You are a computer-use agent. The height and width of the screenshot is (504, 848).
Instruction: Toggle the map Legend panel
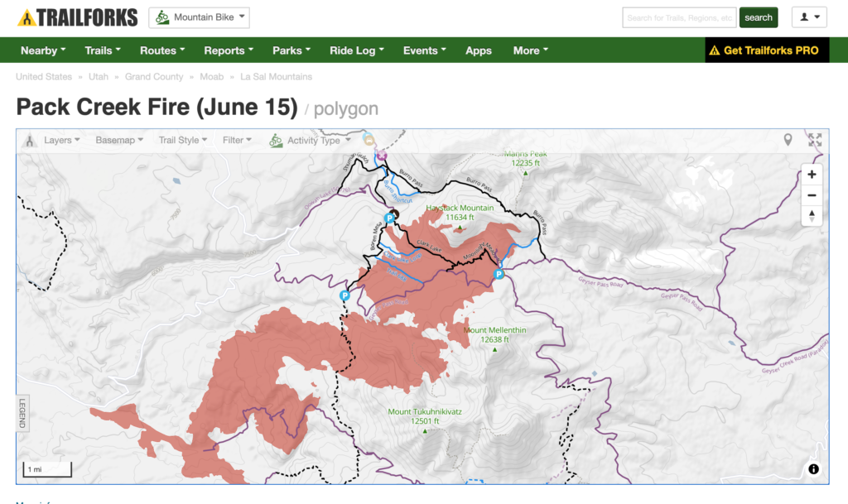(x=22, y=413)
